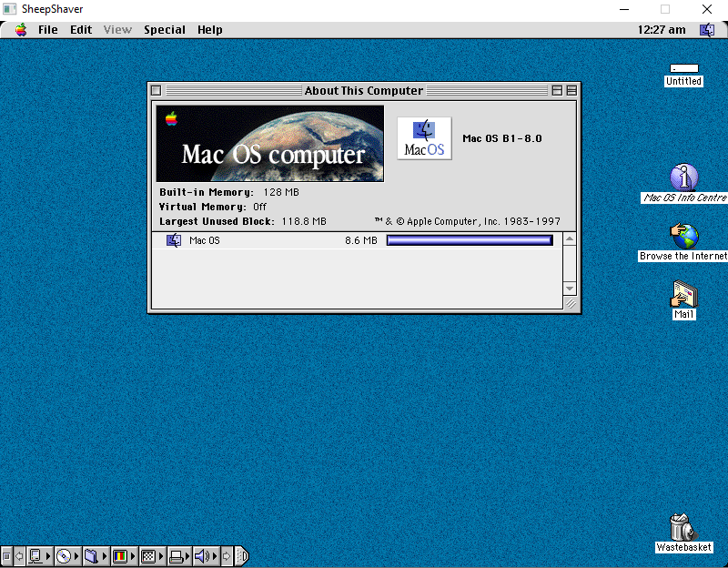
Task: Click the 12:27 am menu bar clock
Action: pos(662,30)
